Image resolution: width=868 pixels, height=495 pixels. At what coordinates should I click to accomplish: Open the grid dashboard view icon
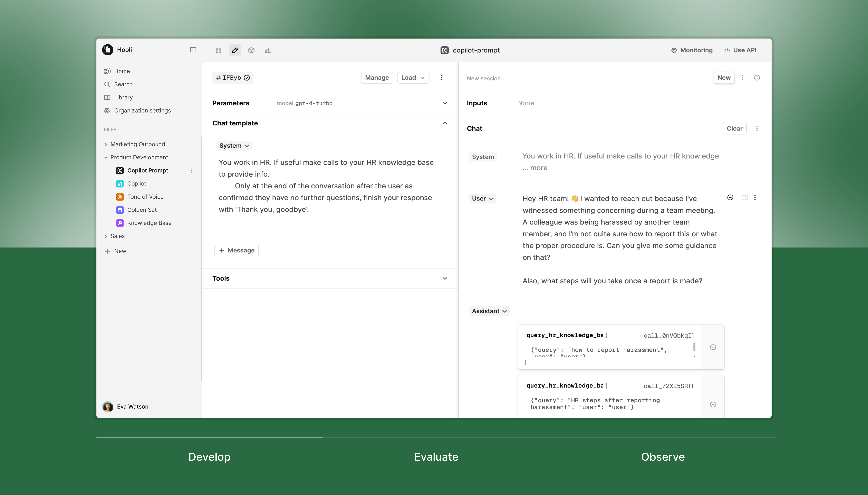pos(219,50)
